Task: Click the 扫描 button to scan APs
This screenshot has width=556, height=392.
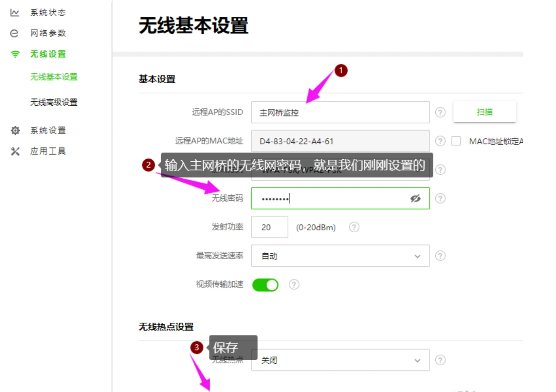Action: click(x=484, y=112)
